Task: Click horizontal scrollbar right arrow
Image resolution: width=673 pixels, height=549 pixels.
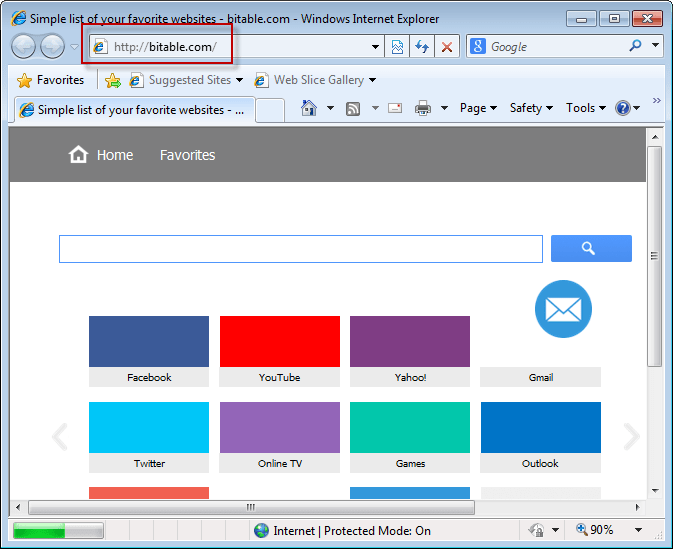Action: tap(637, 507)
